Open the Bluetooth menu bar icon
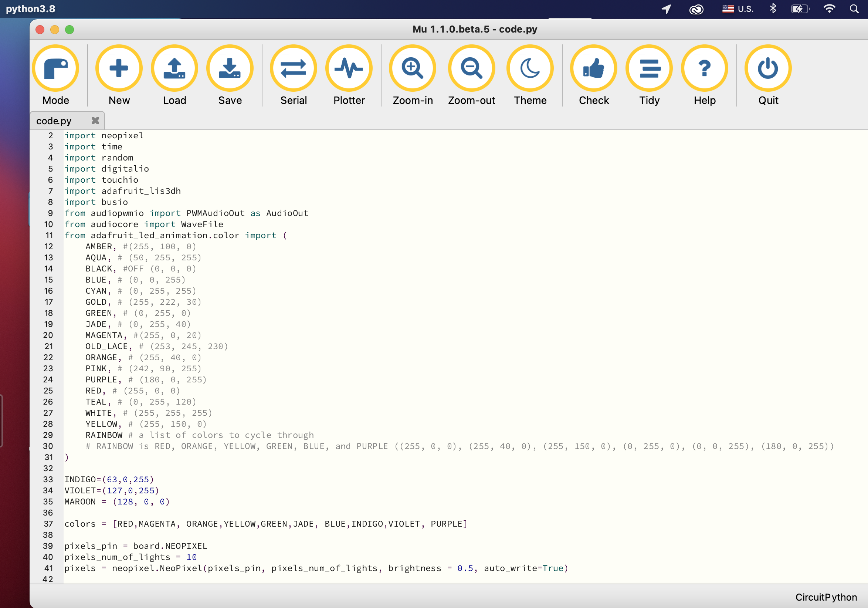This screenshot has height=608, width=868. 773,8
